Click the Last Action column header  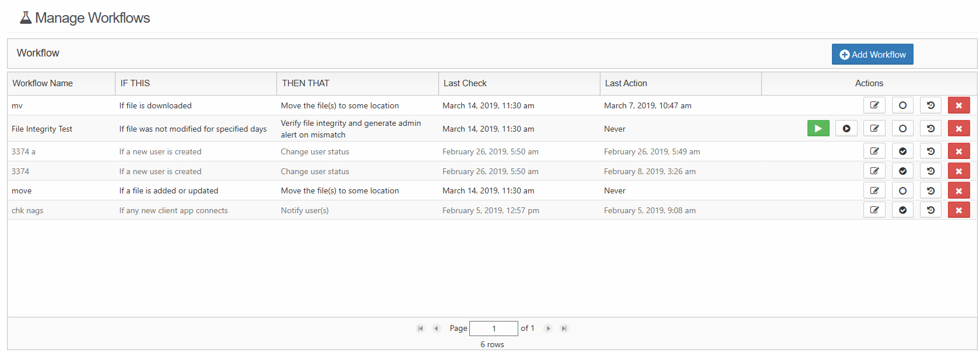click(680, 83)
